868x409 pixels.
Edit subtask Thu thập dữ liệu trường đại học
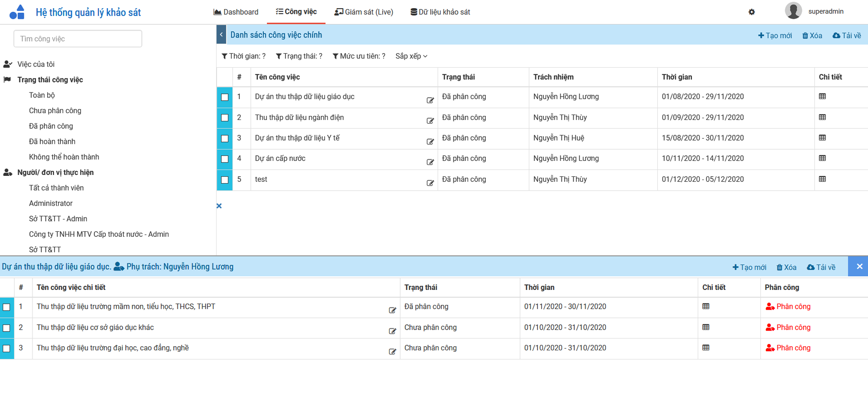[x=392, y=352]
